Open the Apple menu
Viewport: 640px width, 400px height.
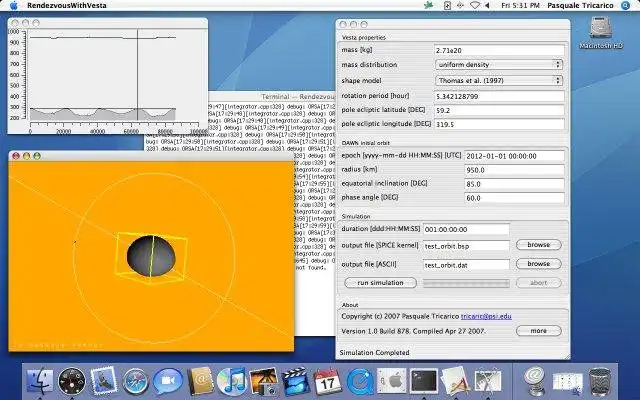click(13, 5)
